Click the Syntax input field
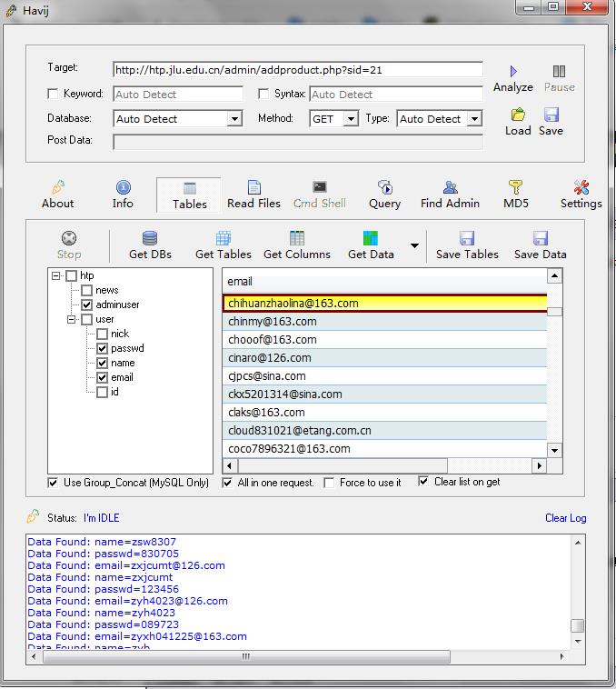 pos(396,94)
